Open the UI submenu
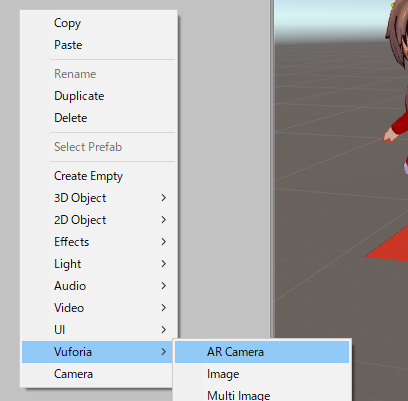 click(99, 330)
